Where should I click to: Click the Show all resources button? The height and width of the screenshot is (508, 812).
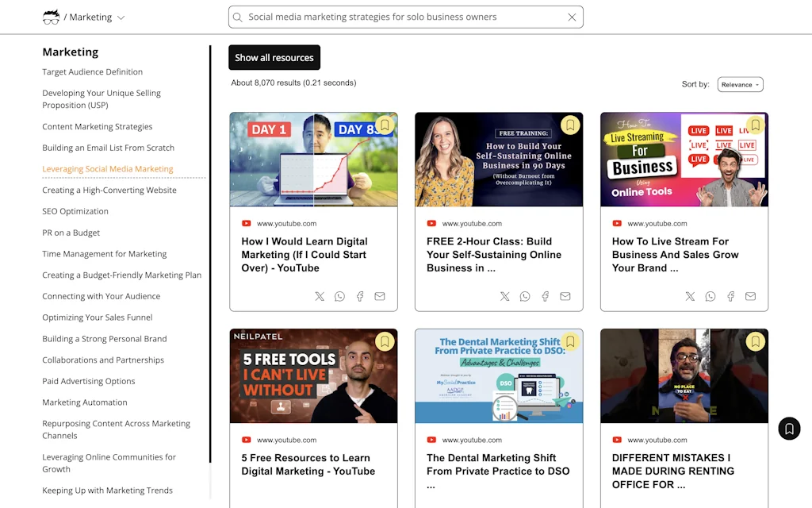coord(274,57)
